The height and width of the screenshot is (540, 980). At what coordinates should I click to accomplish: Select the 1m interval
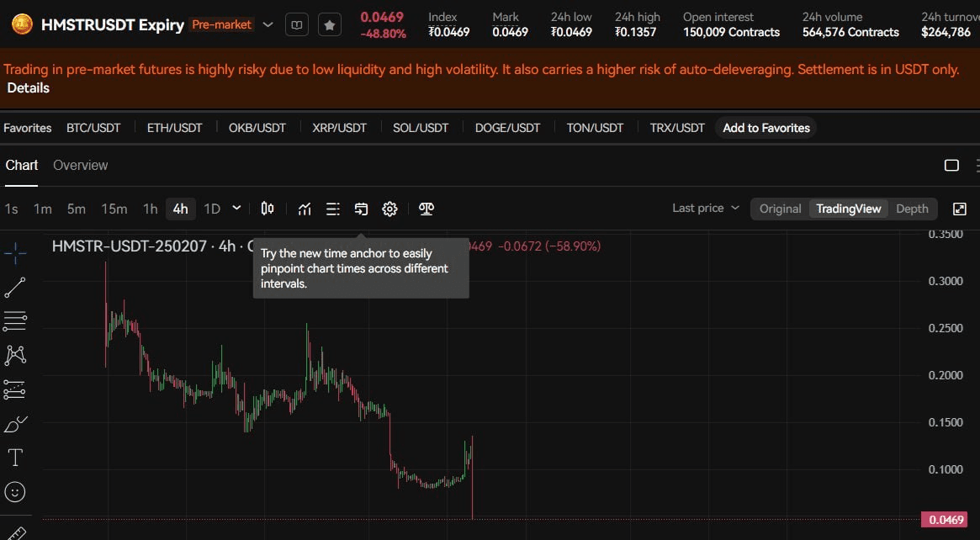pyautogui.click(x=43, y=209)
